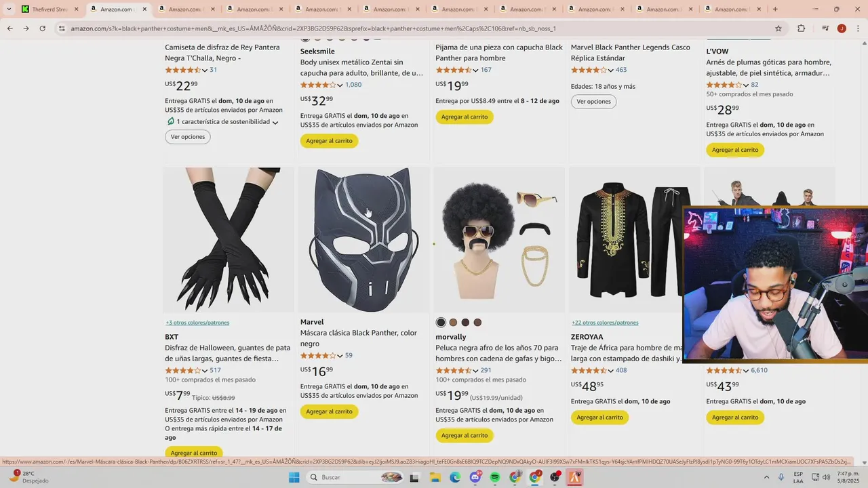Close the Thefiverd Stream tab
The image size is (868, 488).
pos(76,9)
